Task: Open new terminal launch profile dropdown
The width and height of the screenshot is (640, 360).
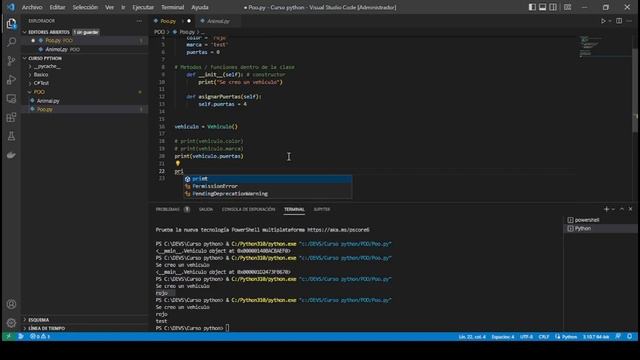Action: [613, 209]
